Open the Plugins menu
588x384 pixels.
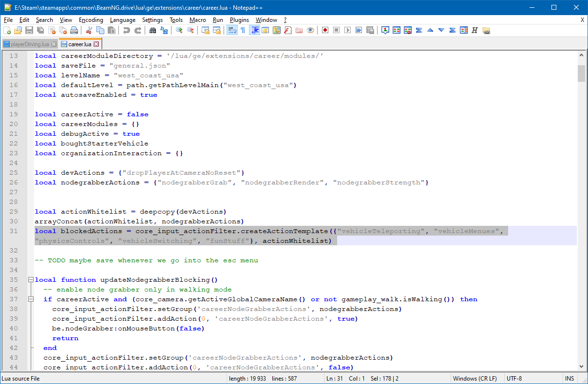pyautogui.click(x=239, y=20)
